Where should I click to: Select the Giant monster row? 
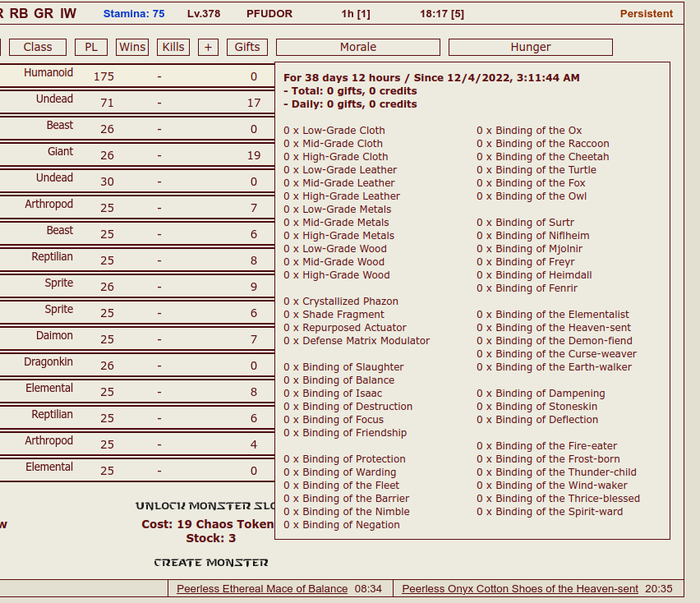(137, 154)
